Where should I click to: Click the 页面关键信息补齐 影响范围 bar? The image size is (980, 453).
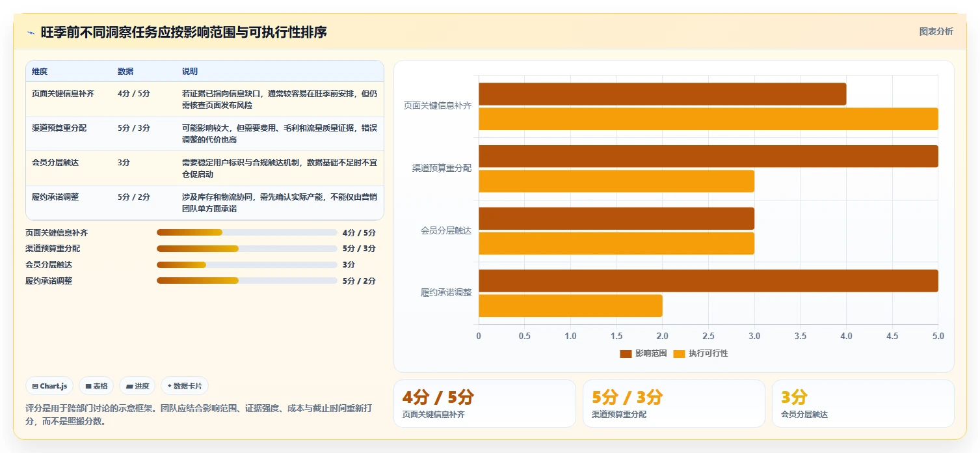(663, 94)
